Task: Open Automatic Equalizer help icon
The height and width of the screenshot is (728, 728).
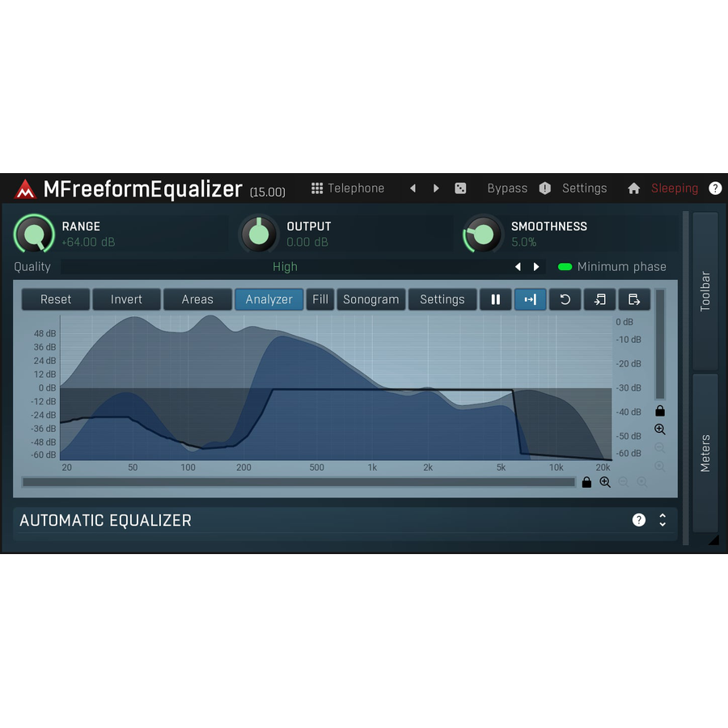Action: tap(639, 520)
